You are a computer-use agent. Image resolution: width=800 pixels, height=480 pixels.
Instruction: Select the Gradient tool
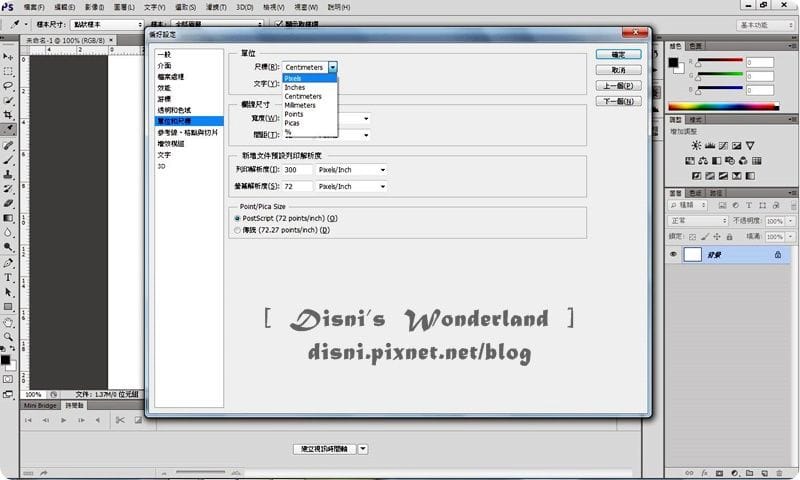click(8, 218)
